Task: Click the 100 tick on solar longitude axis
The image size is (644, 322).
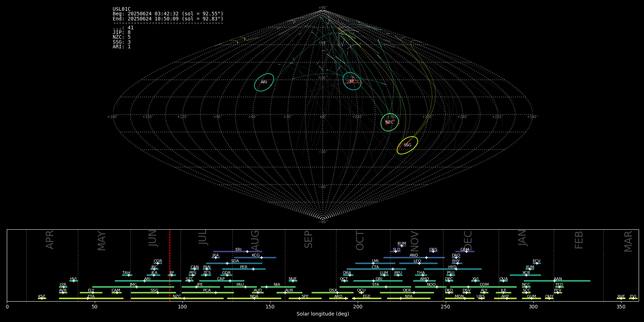Action: [182, 307]
